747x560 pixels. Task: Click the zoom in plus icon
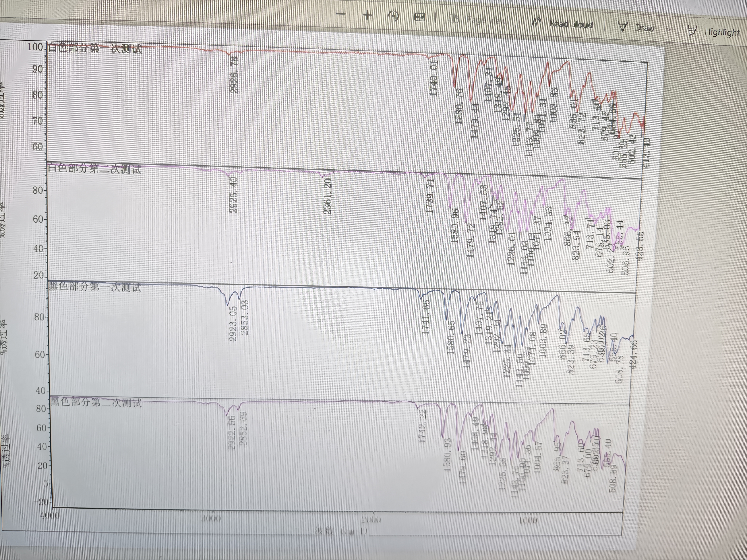367,15
